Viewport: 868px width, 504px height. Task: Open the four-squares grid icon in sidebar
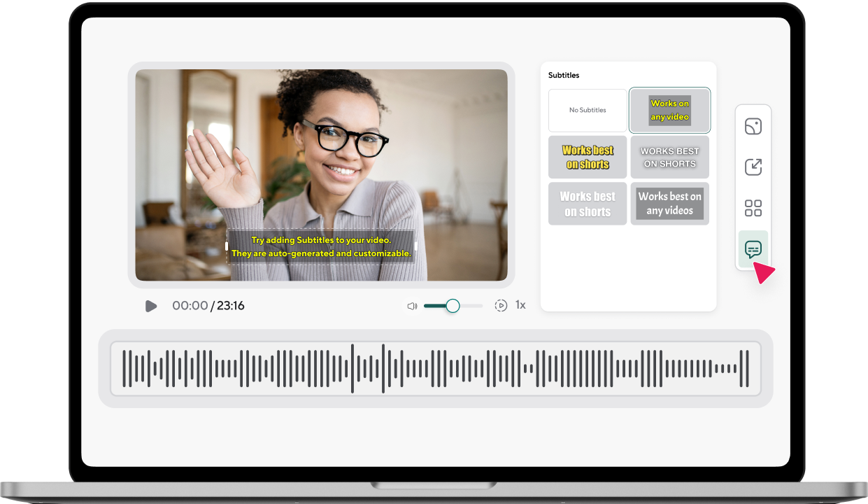(x=753, y=208)
